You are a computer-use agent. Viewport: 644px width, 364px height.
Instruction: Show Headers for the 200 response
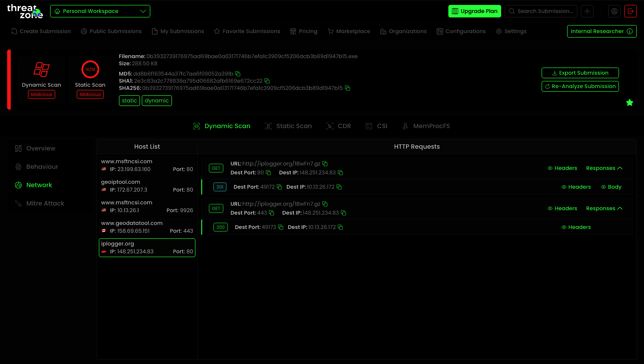tap(576, 227)
